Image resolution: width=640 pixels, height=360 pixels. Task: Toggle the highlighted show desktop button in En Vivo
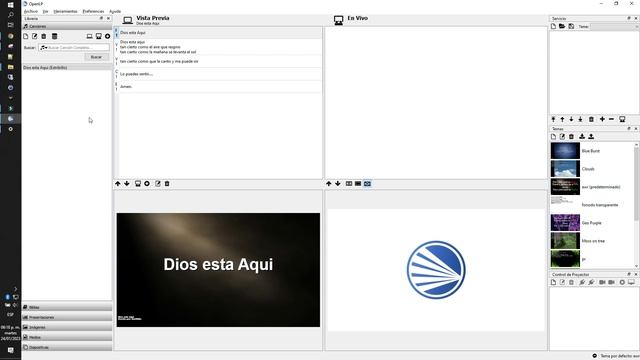pos(367,184)
